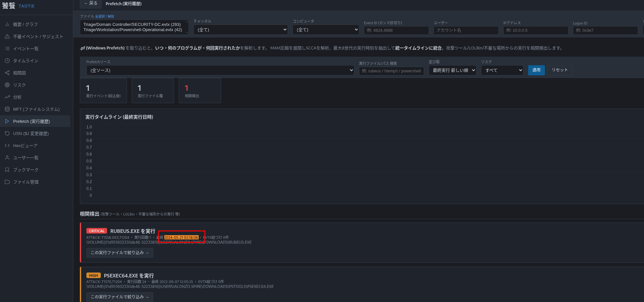The width and height of the screenshot is (644, 302).
Task: Open MFT (ファイルシステム) page
Action: click(x=35, y=109)
